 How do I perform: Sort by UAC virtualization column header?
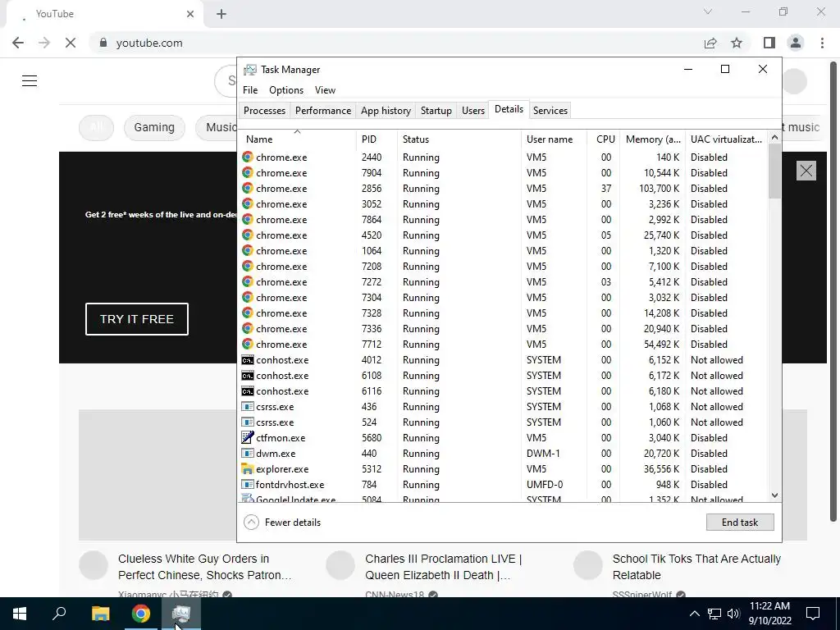[x=727, y=139]
